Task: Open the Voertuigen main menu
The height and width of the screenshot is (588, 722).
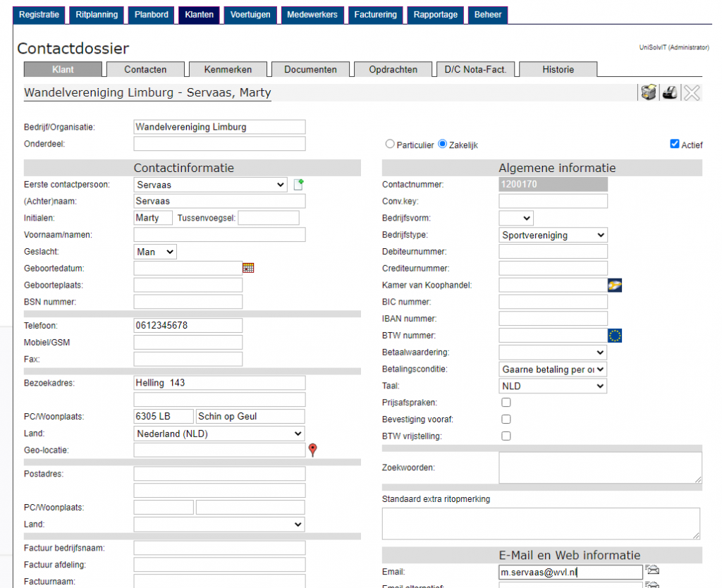Action: (250, 15)
